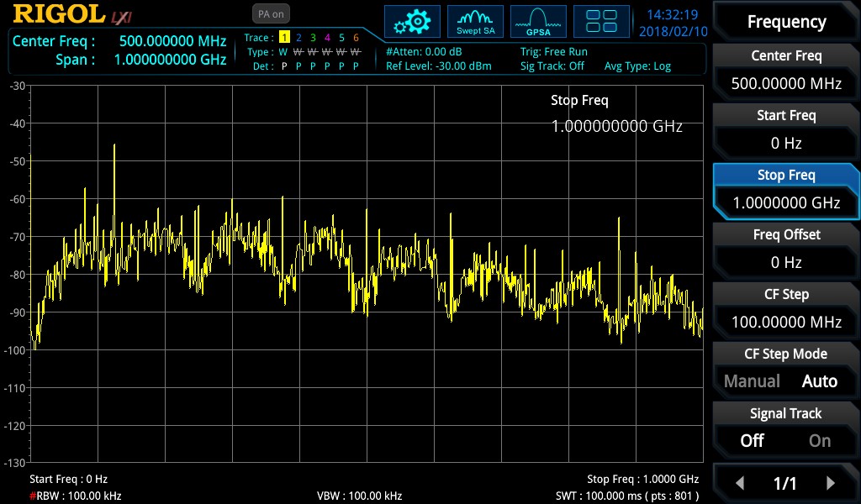Click the next page right arrow
The image size is (861, 504).
click(831, 482)
